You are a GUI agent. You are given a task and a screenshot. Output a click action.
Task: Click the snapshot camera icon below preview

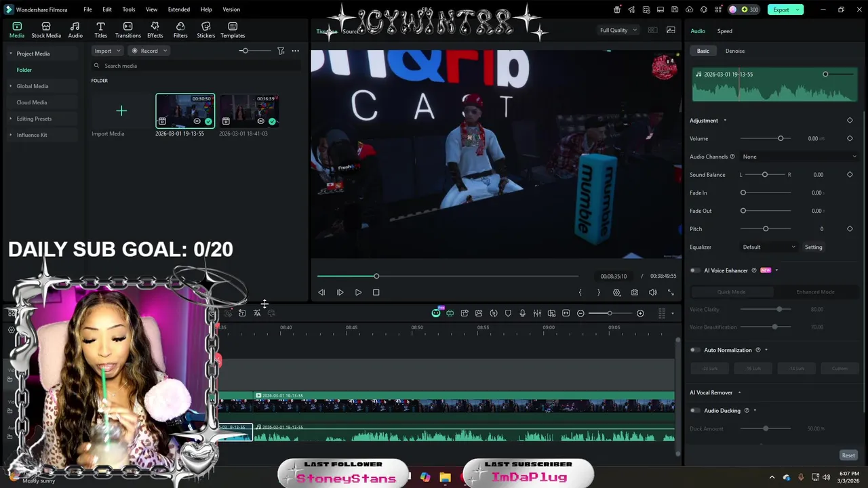[635, 292]
